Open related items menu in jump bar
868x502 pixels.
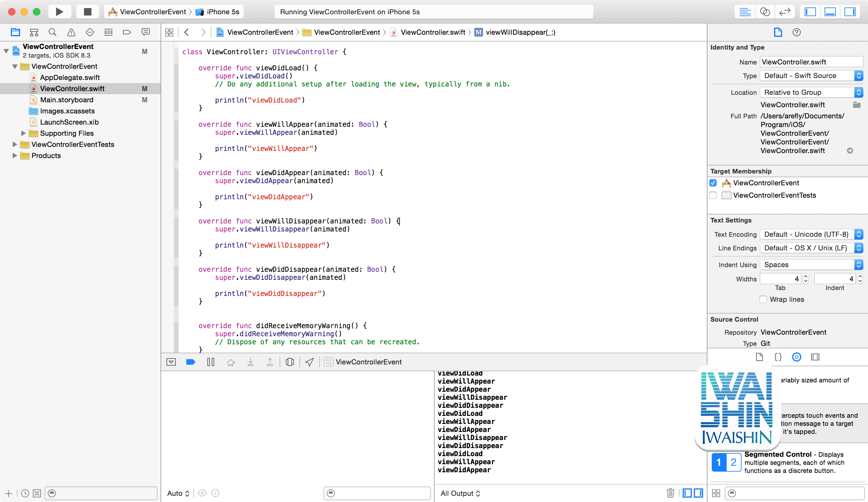(169, 32)
